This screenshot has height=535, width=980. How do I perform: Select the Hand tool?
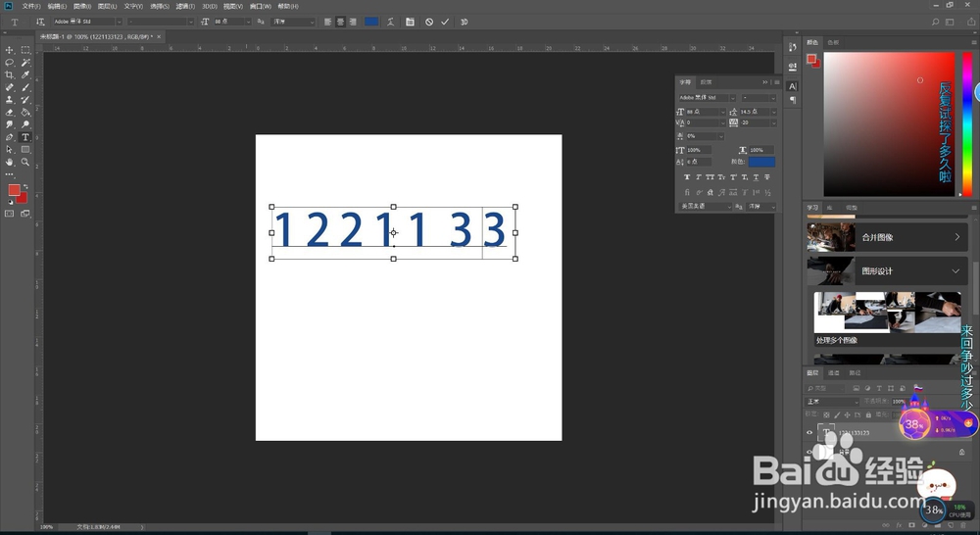[x=10, y=162]
